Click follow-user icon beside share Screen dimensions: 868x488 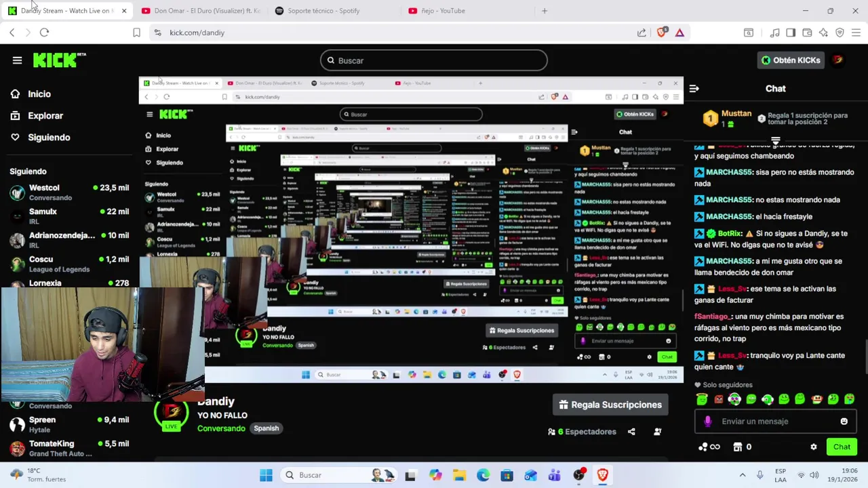(657, 432)
